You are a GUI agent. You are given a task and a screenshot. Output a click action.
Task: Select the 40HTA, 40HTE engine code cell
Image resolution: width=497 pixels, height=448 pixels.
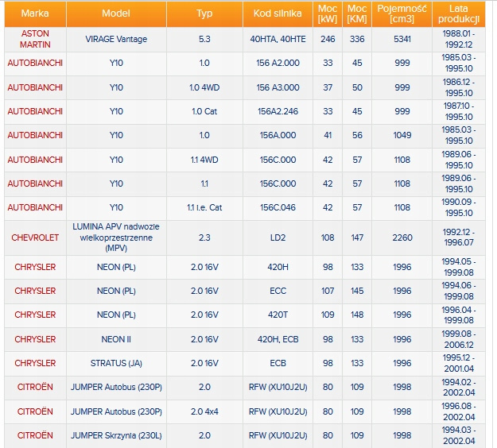coord(278,39)
